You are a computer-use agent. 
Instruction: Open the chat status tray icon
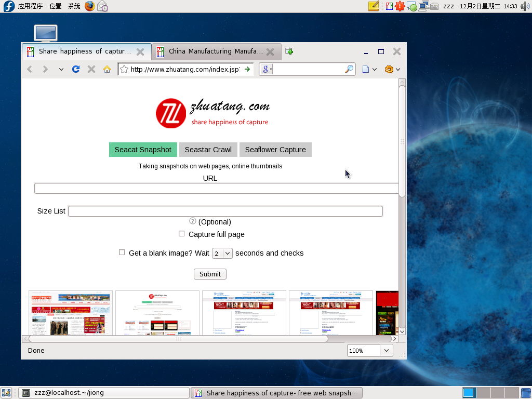tap(412, 6)
